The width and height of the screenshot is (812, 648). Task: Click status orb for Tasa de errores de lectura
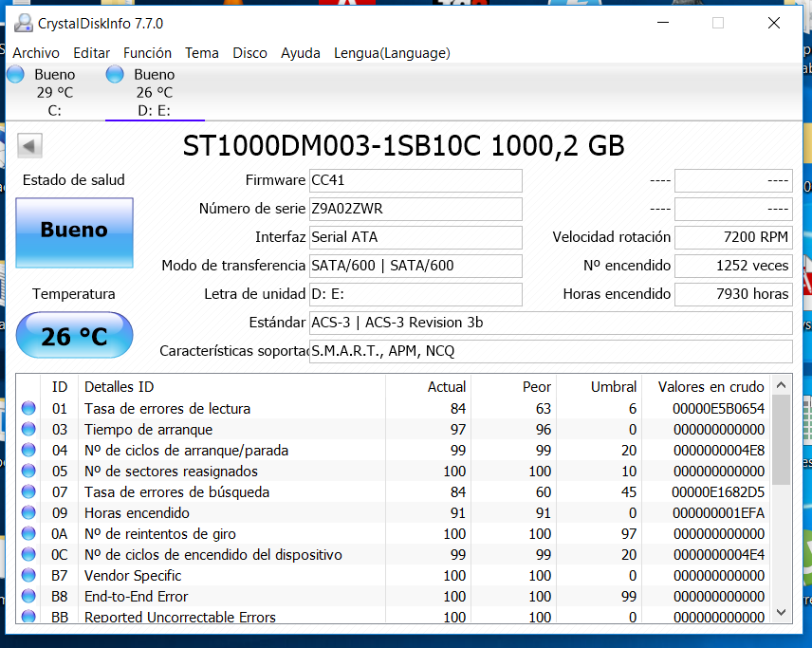pyautogui.click(x=28, y=408)
